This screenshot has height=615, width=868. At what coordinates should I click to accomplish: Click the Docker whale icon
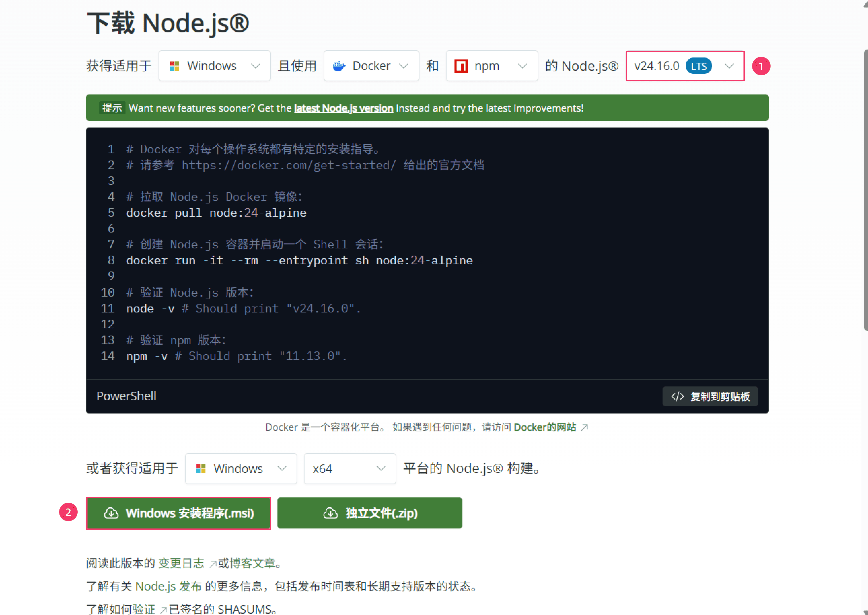pyautogui.click(x=339, y=66)
